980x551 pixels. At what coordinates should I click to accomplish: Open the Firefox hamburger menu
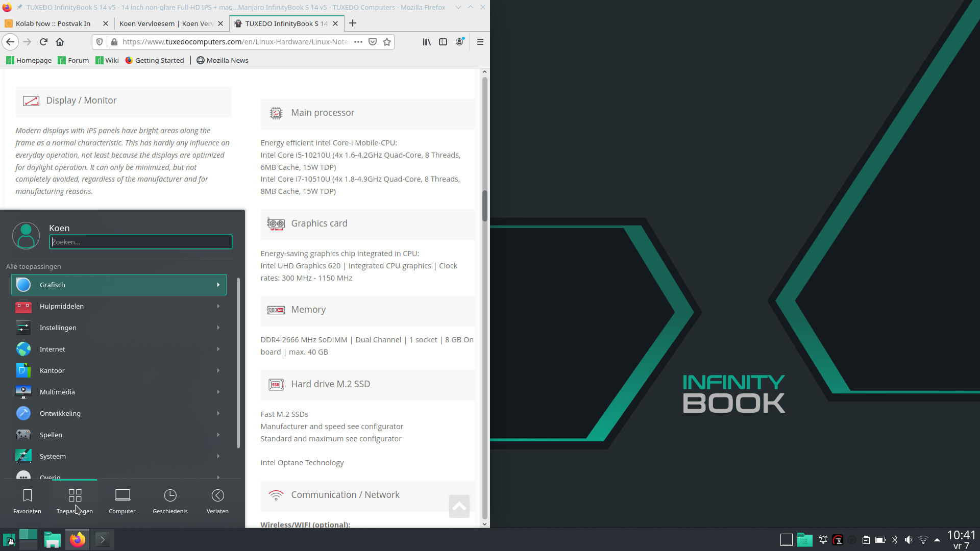pos(480,42)
